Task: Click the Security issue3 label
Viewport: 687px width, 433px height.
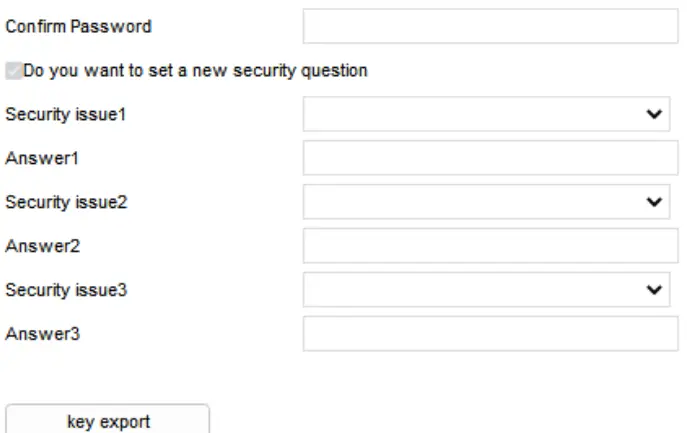Action: [x=66, y=290]
